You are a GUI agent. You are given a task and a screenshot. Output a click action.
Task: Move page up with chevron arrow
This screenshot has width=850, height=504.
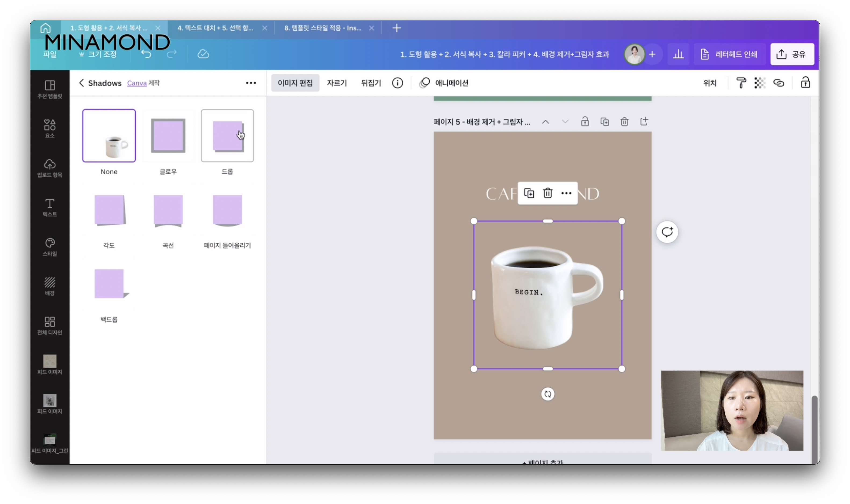pos(545,122)
